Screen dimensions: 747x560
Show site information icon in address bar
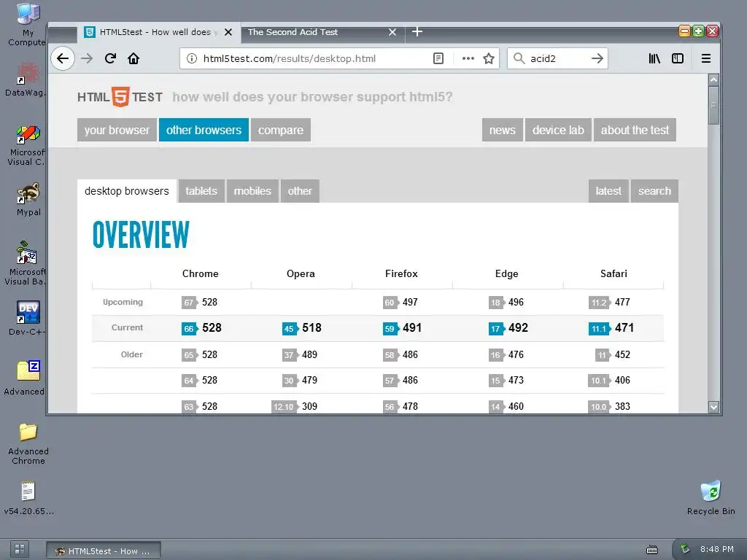point(192,58)
